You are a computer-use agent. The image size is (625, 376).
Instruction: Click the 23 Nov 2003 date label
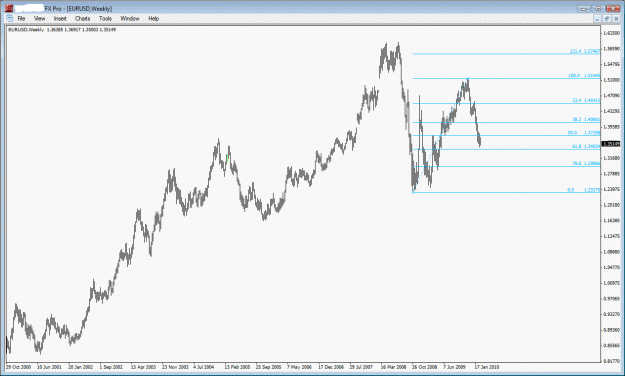click(175, 367)
